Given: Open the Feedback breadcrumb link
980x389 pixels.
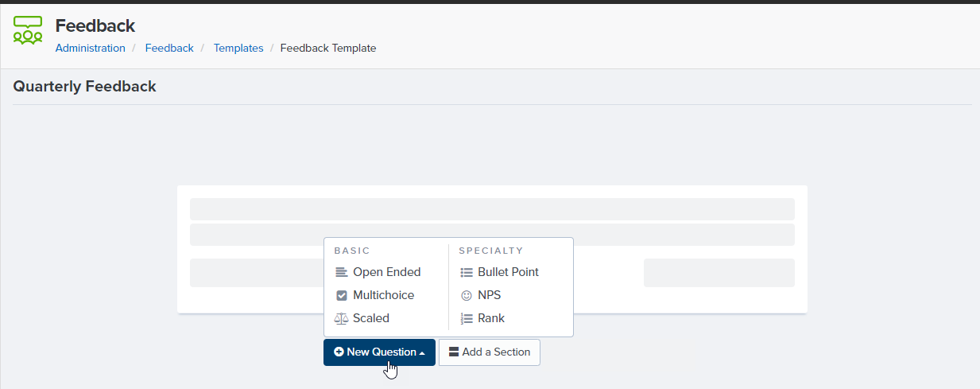Looking at the screenshot, I should [x=169, y=48].
